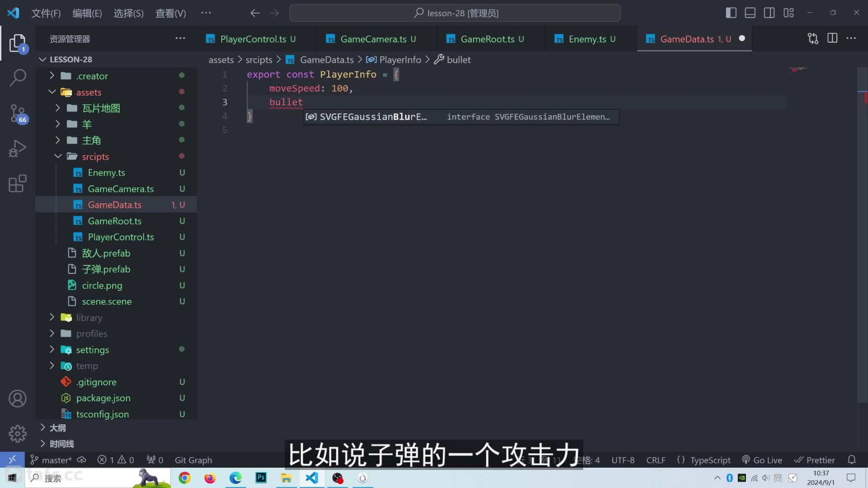Screen dimensions: 868x488
Task: Open the Search view in activity bar
Action: pos(18,78)
